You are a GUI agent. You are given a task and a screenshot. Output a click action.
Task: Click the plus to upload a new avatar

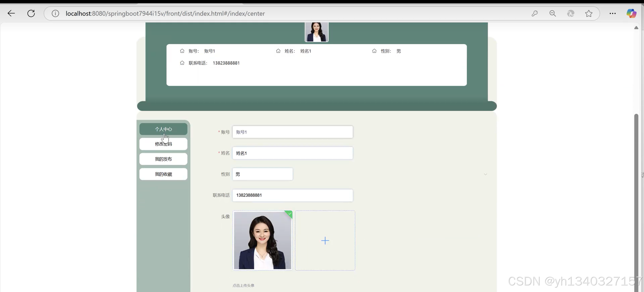point(325,241)
